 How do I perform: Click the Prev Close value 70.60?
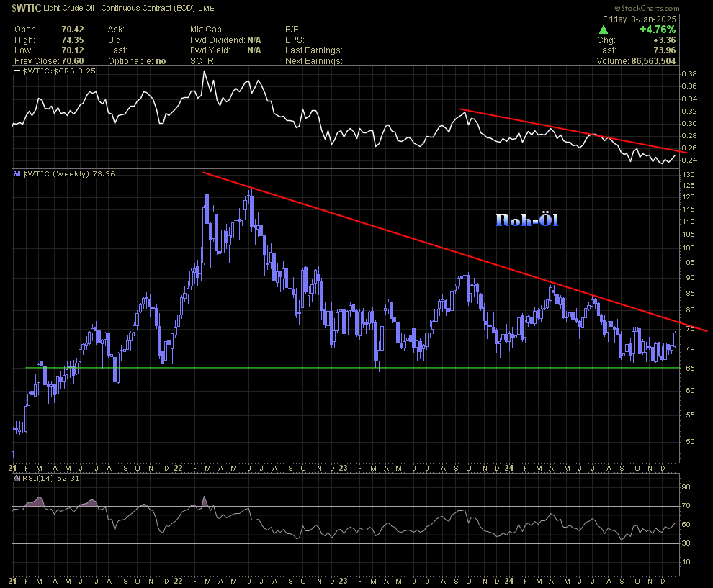(x=73, y=61)
